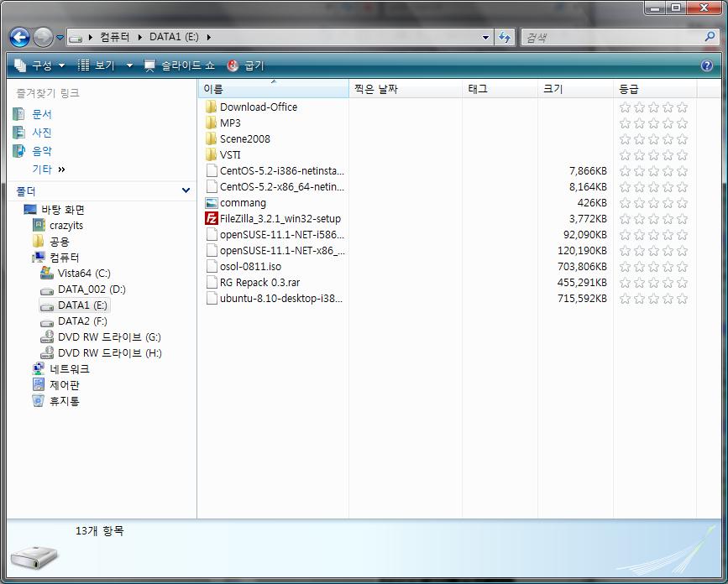This screenshot has width=728, height=584.
Task: Select the ubuntu-8.10-desktop-i38 file icon
Action: 212,298
